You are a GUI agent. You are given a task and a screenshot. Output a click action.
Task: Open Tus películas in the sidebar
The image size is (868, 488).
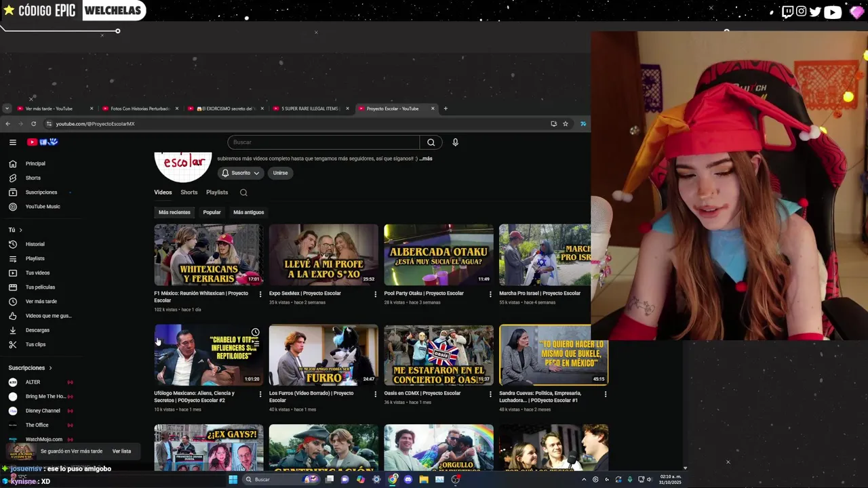coord(41,287)
